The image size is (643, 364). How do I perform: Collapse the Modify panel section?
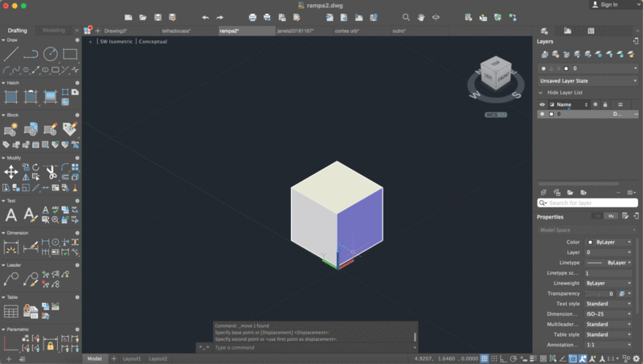click(3, 157)
